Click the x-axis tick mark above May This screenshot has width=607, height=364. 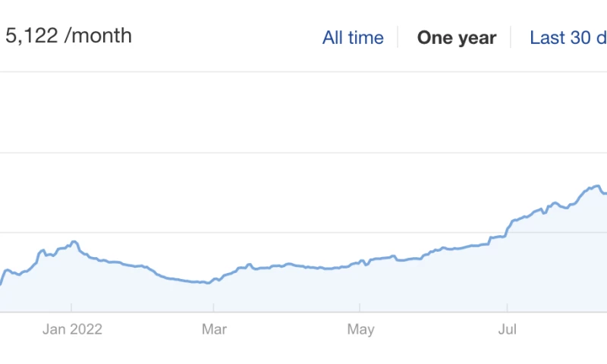click(360, 308)
